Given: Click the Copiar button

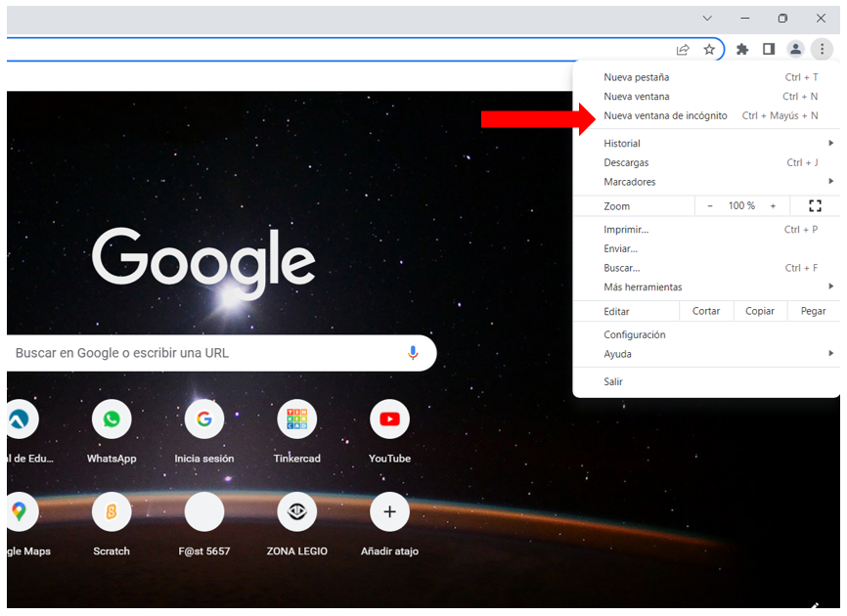Looking at the screenshot, I should 760,311.
